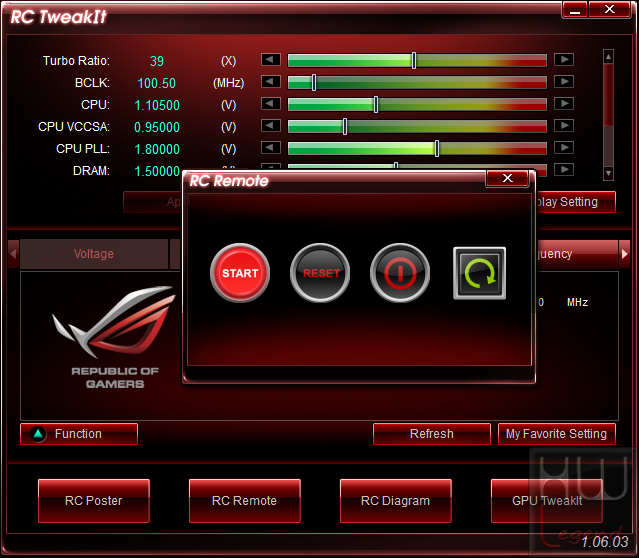The height and width of the screenshot is (558, 639).
Task: Minimize the RC TweakIt window
Action: (575, 10)
